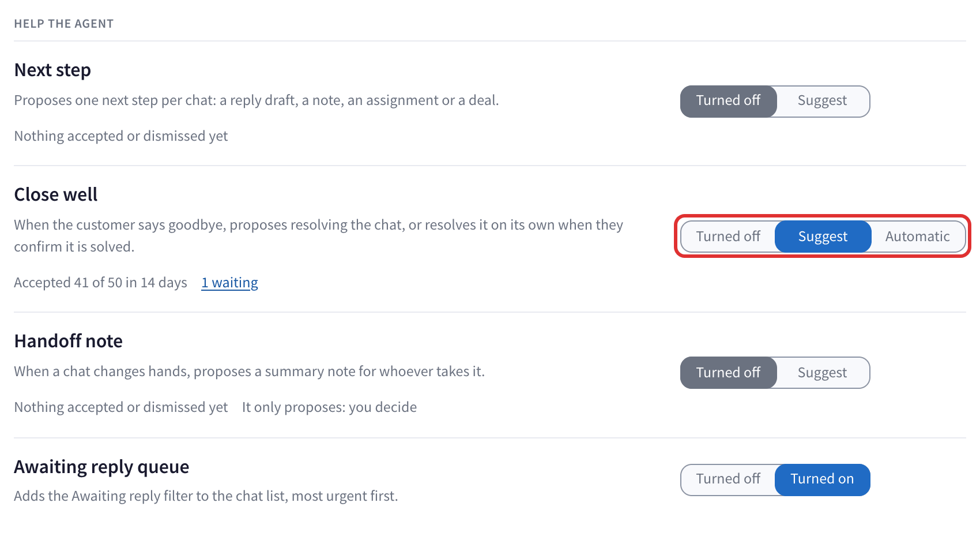The width and height of the screenshot is (980, 540).
Task: Click the HELP THE AGENT section header
Action: pos(64,24)
